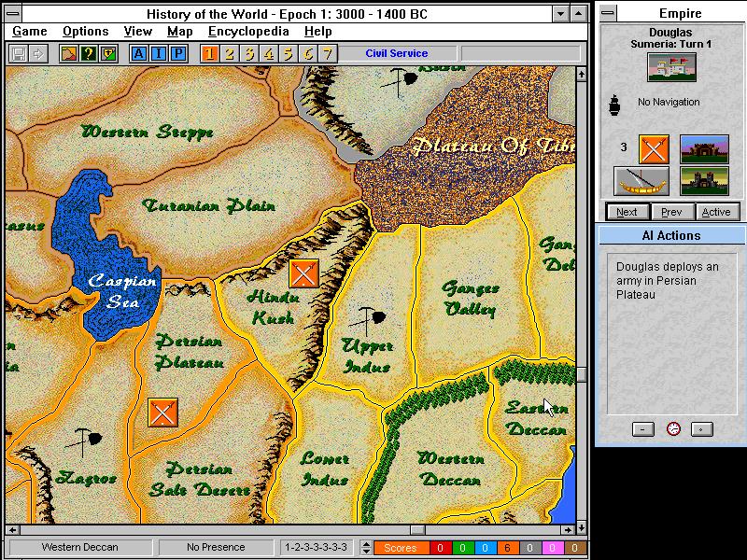Select epoch 3 toolbar button

point(249,54)
